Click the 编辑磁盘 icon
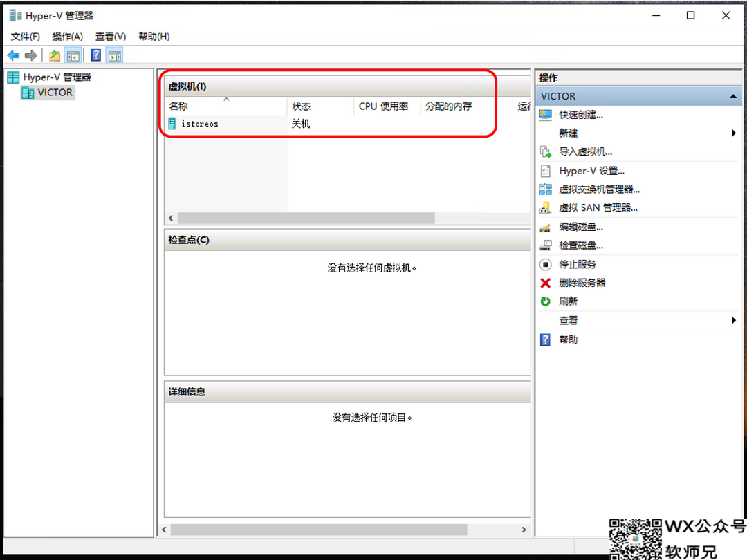The height and width of the screenshot is (560, 747). point(546,227)
